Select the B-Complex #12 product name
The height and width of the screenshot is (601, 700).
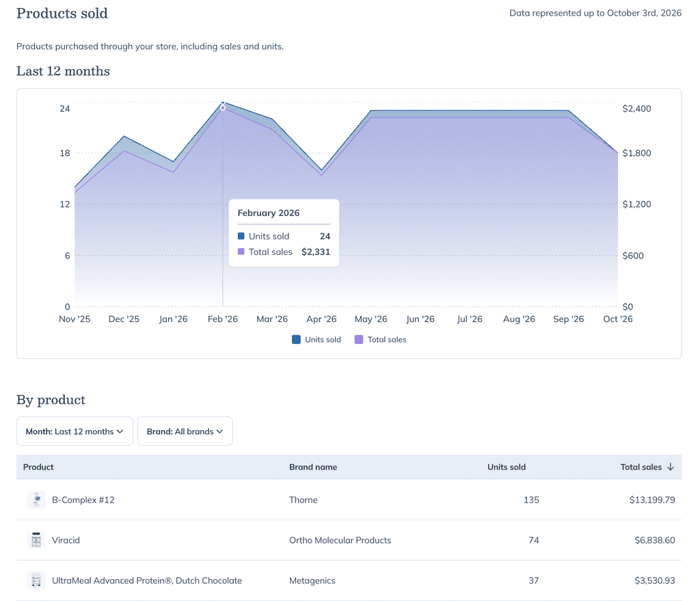click(x=83, y=500)
